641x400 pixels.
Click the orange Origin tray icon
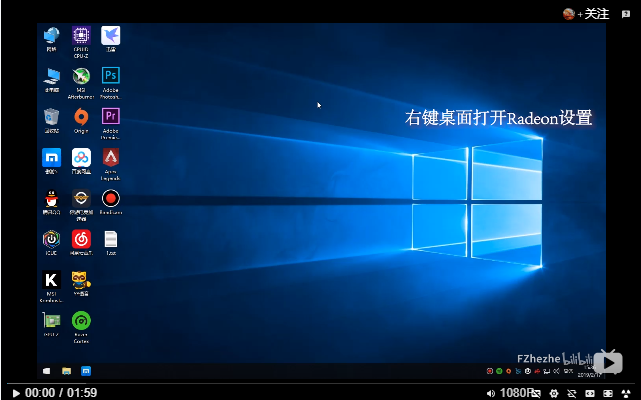(x=509, y=371)
